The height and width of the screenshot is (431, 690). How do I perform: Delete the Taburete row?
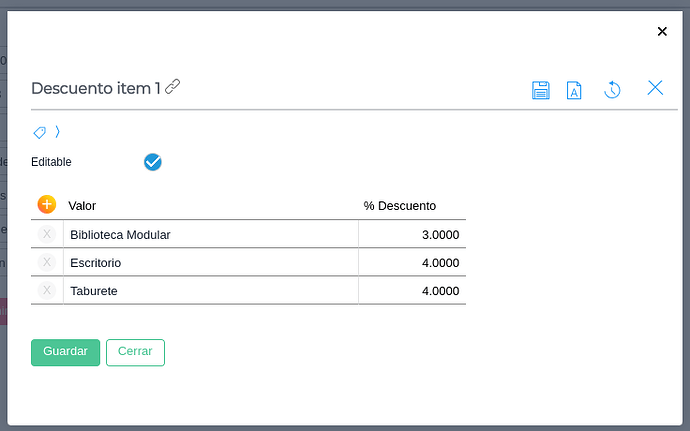(47, 290)
